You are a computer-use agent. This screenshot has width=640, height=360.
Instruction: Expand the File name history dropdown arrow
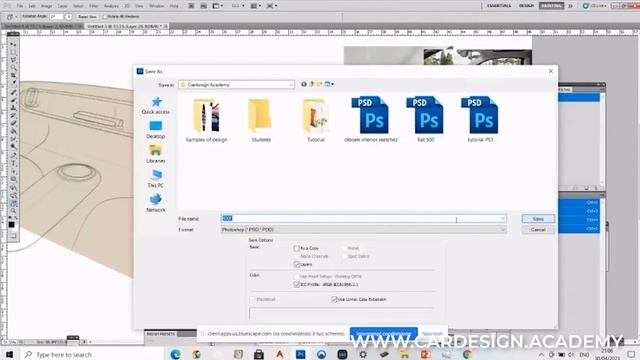tap(503, 218)
